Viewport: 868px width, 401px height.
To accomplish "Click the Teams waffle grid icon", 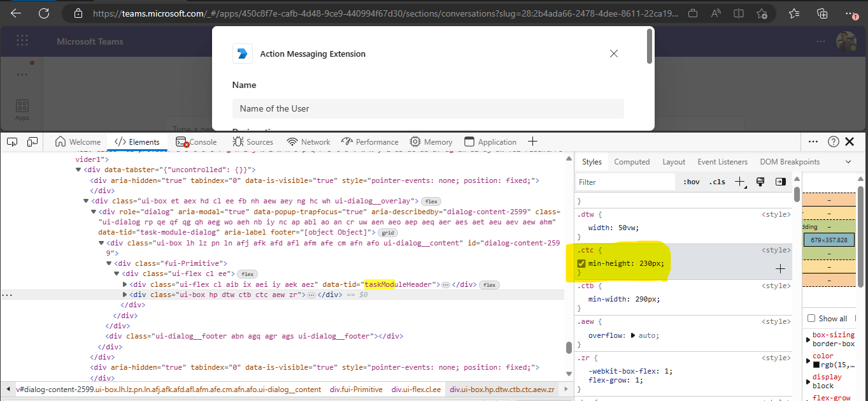I will coord(22,41).
